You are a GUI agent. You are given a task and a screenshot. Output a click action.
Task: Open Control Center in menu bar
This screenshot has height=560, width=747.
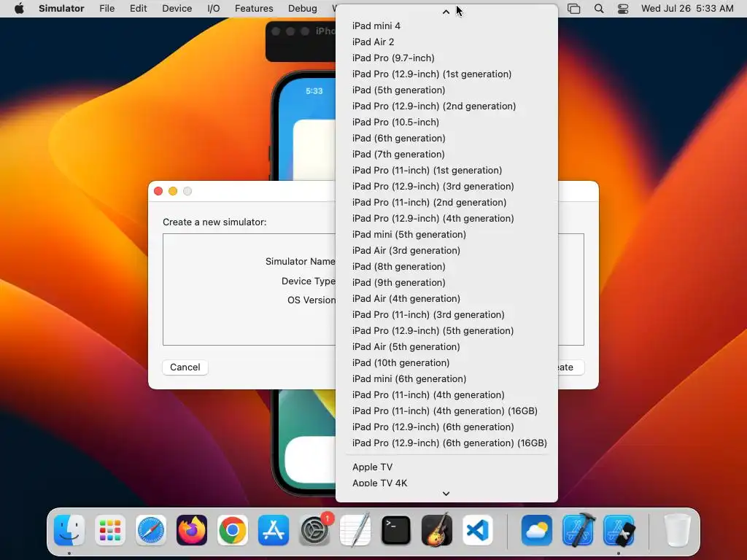click(x=623, y=9)
